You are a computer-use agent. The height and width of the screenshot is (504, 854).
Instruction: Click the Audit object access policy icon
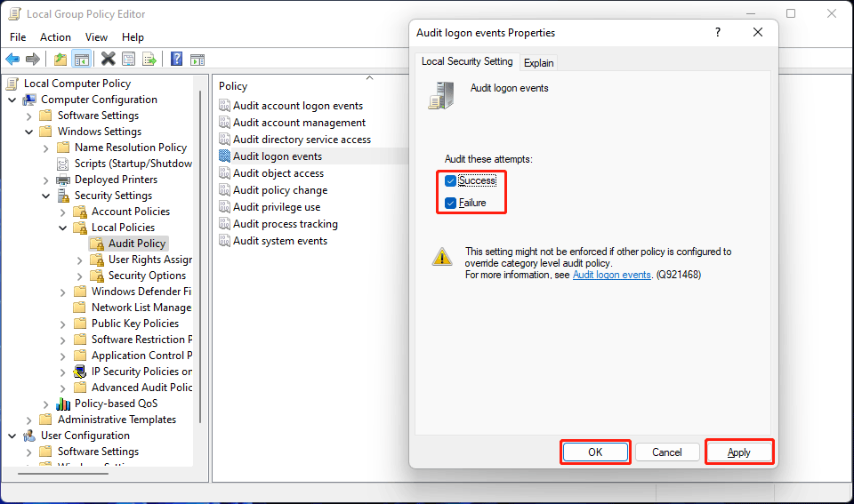click(224, 173)
